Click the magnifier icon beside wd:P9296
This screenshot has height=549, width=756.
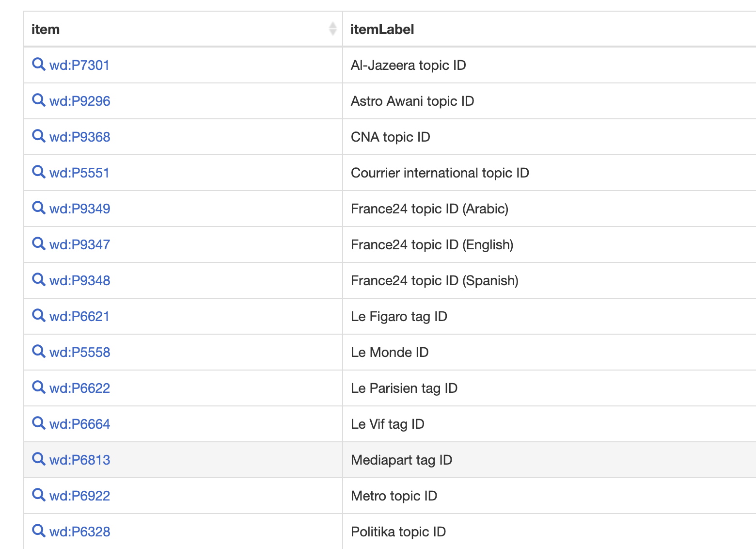(x=38, y=100)
